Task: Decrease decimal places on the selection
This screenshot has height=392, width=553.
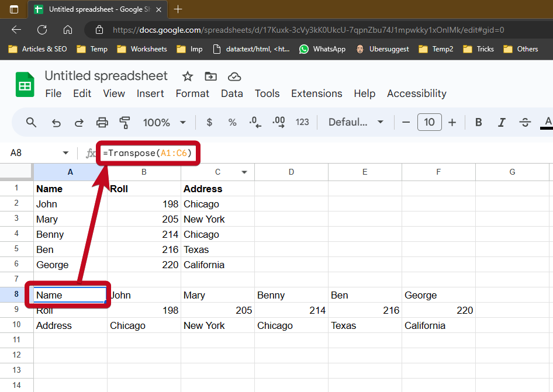Action: tap(255, 123)
